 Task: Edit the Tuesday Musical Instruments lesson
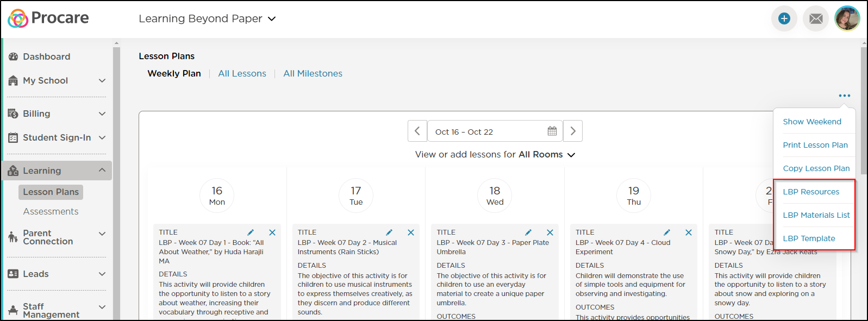pyautogui.click(x=389, y=232)
